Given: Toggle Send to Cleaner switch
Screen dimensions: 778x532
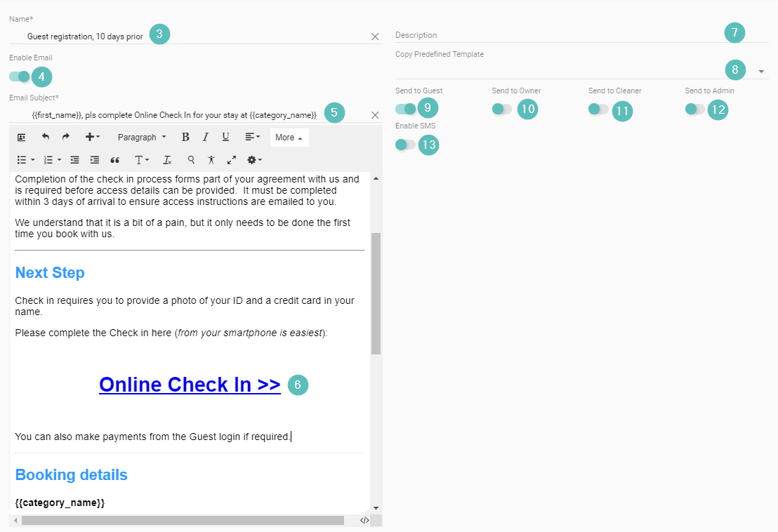Looking at the screenshot, I should [598, 109].
